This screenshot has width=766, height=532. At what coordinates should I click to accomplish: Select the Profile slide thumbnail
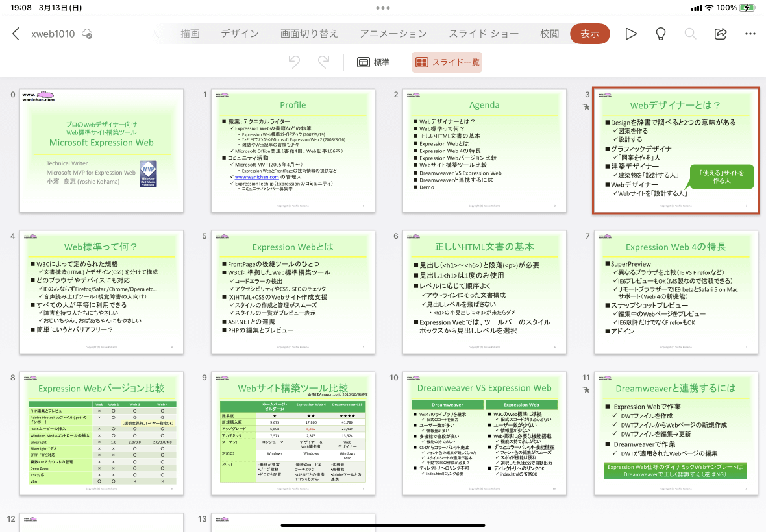coord(293,150)
